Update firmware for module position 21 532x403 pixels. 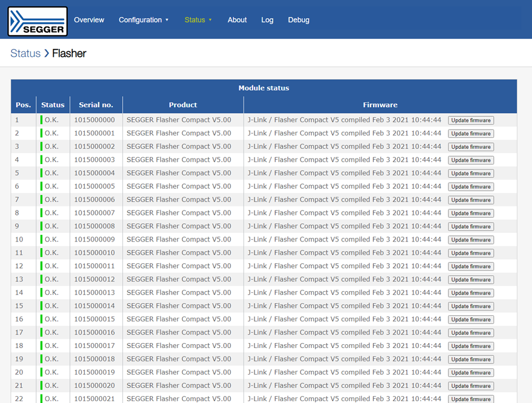tap(470, 385)
